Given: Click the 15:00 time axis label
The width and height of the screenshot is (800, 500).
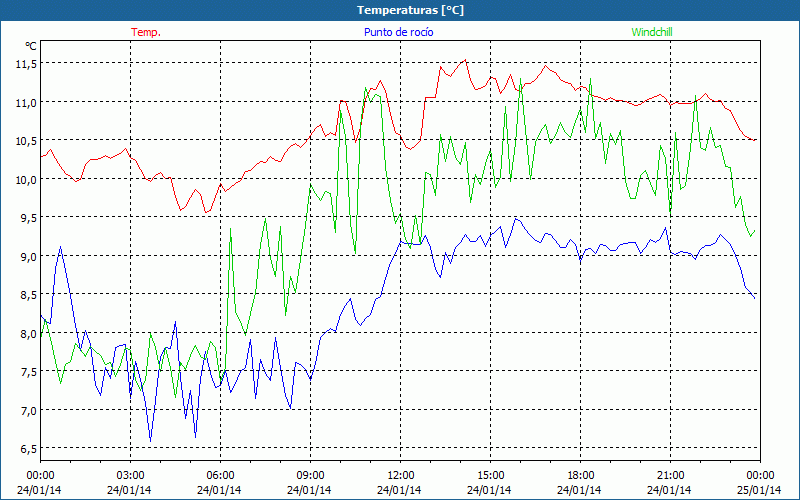Looking at the screenshot, I should pos(490,476).
